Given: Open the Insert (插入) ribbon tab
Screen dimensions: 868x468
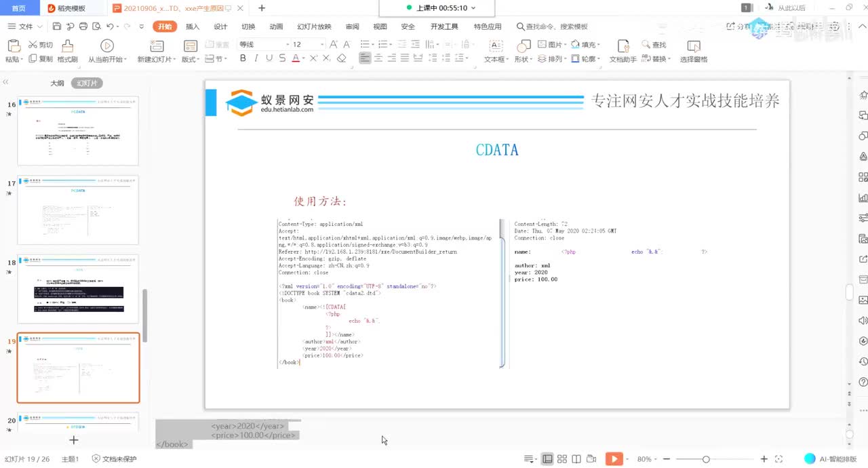Looking at the screenshot, I should click(193, 26).
